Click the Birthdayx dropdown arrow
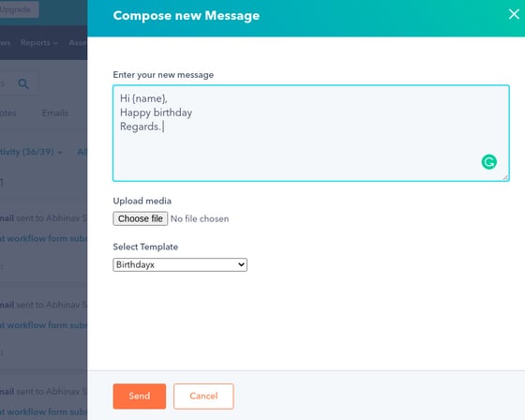Screen dimensions: 525x420 [x=241, y=264]
